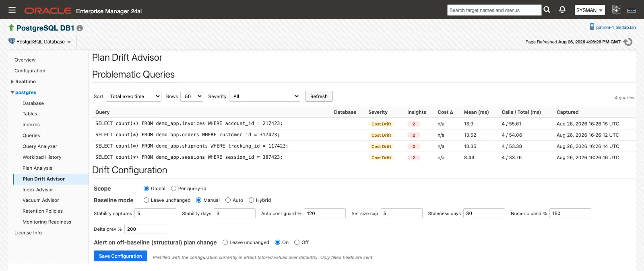This screenshot has width=644, height=271.
Task: Turn plan change alert Off
Action: [297, 242]
